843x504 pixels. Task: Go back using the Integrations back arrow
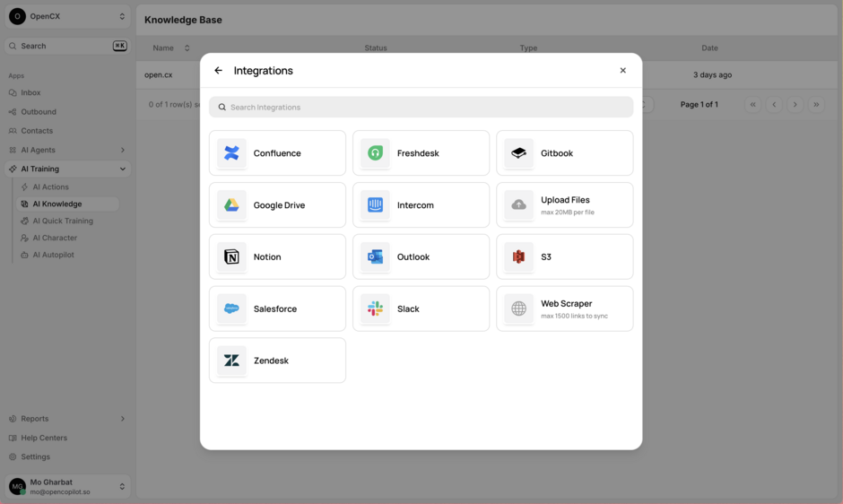218,71
